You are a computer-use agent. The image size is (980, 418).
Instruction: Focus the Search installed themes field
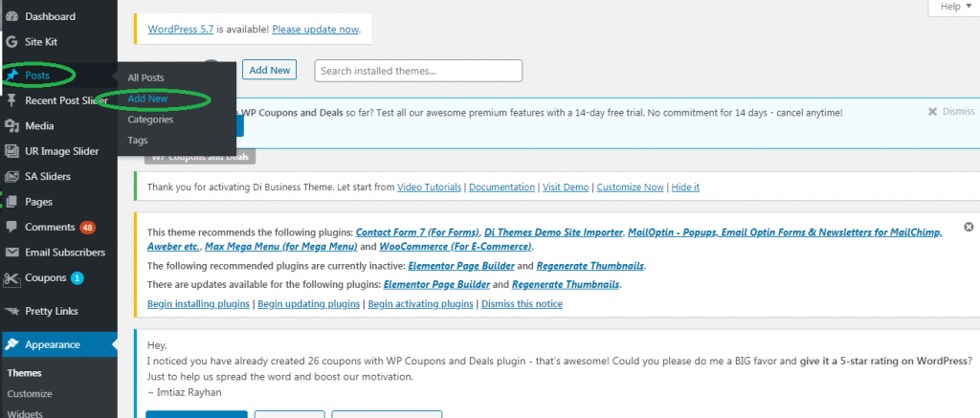[418, 71]
